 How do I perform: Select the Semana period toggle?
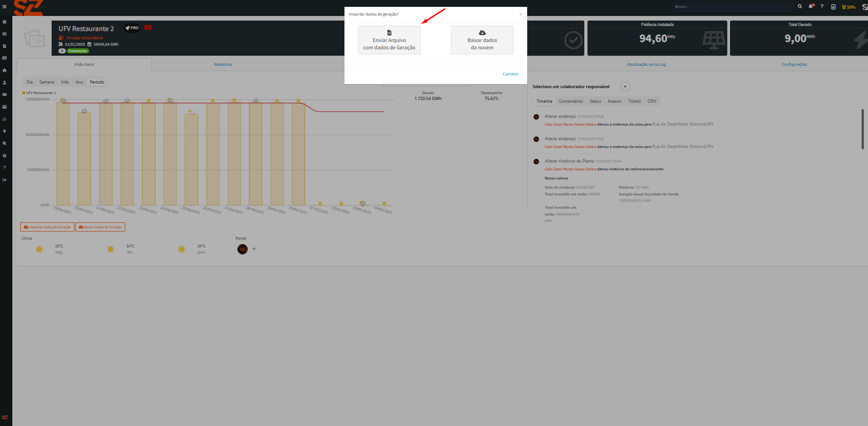[x=47, y=82]
